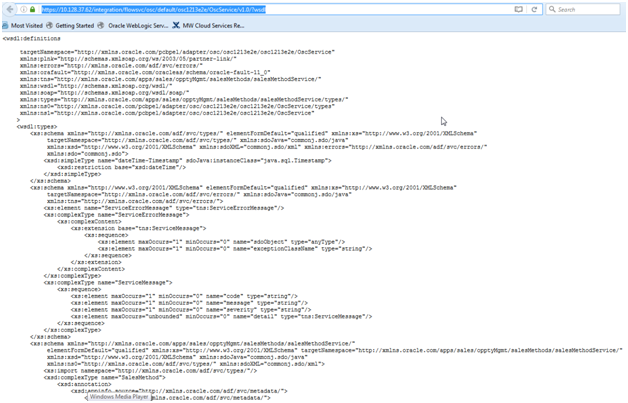Click the browser back arrow button
Screen dimensions: 628x403
pos(10,9)
